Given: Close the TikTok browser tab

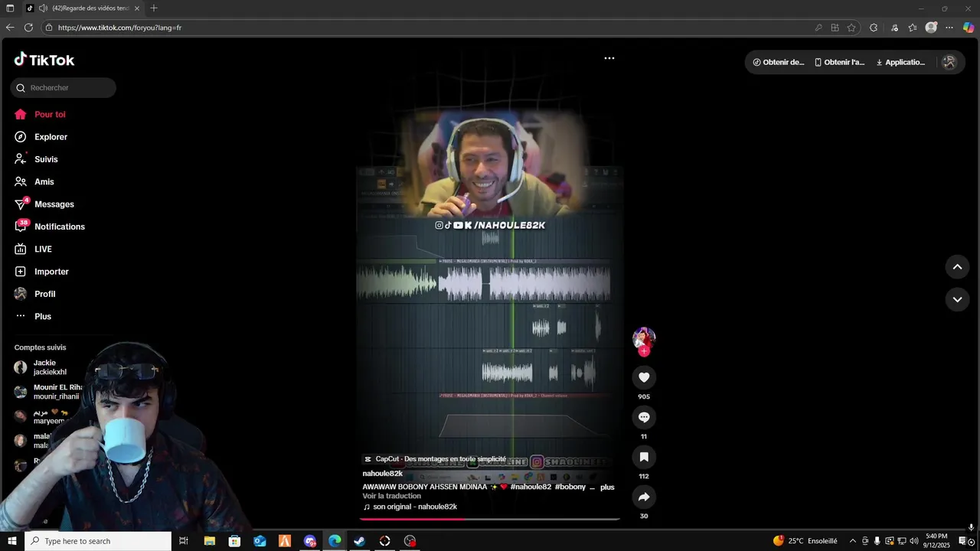Looking at the screenshot, I should (137, 8).
